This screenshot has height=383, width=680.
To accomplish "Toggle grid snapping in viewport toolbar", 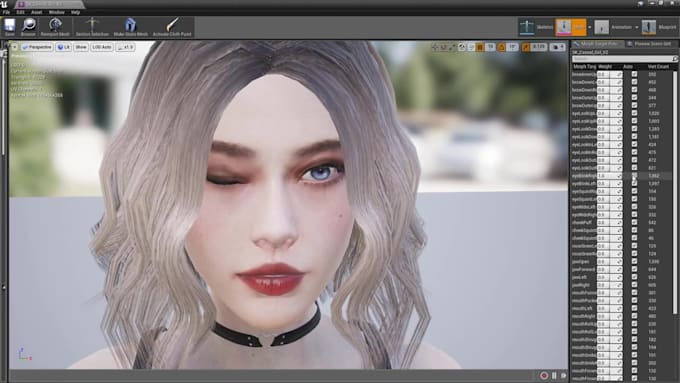I will (480, 47).
